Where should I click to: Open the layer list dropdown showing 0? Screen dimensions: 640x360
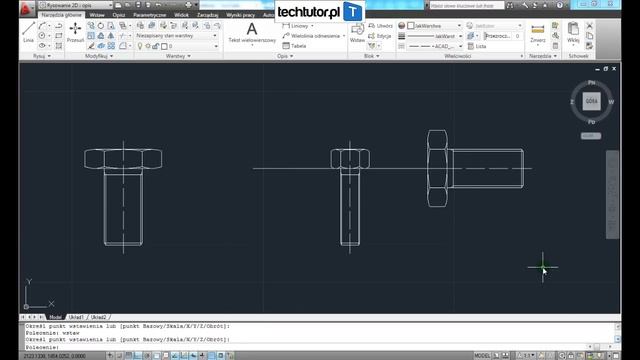176,46
